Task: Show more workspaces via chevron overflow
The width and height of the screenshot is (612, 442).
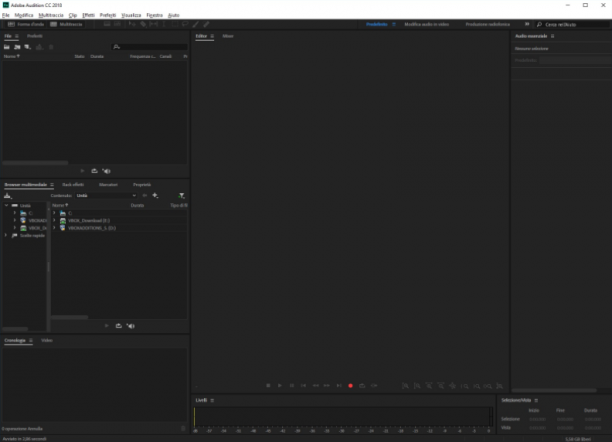Action: pyautogui.click(x=527, y=24)
